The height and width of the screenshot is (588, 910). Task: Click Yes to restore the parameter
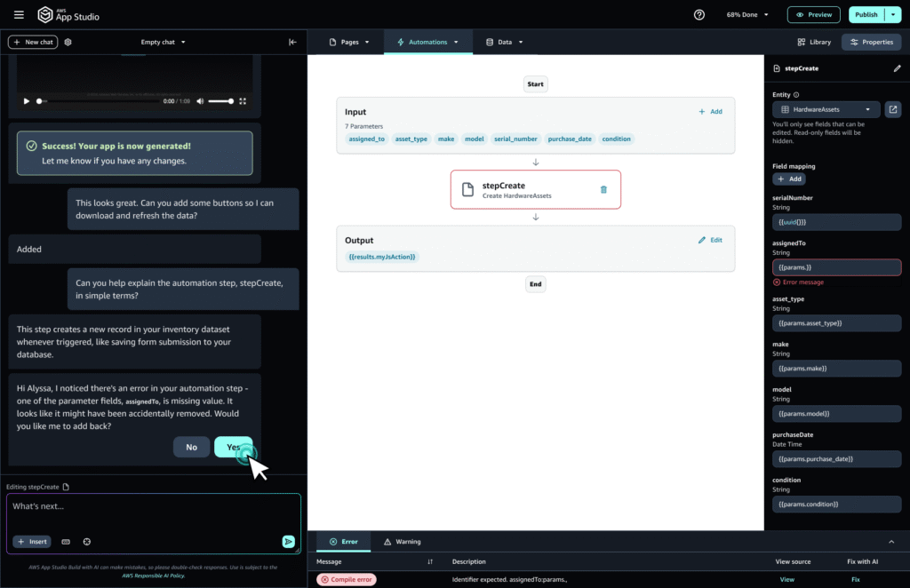pyautogui.click(x=234, y=447)
